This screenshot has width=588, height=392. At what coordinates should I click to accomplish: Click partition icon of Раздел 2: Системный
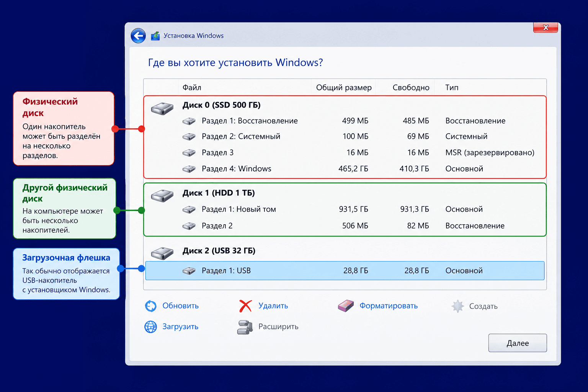coord(189,136)
